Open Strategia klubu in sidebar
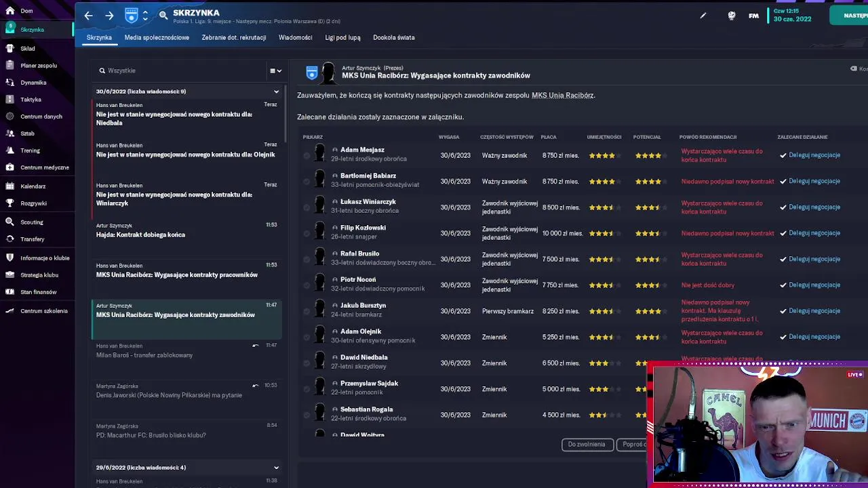The width and height of the screenshot is (868, 488). coord(39,275)
